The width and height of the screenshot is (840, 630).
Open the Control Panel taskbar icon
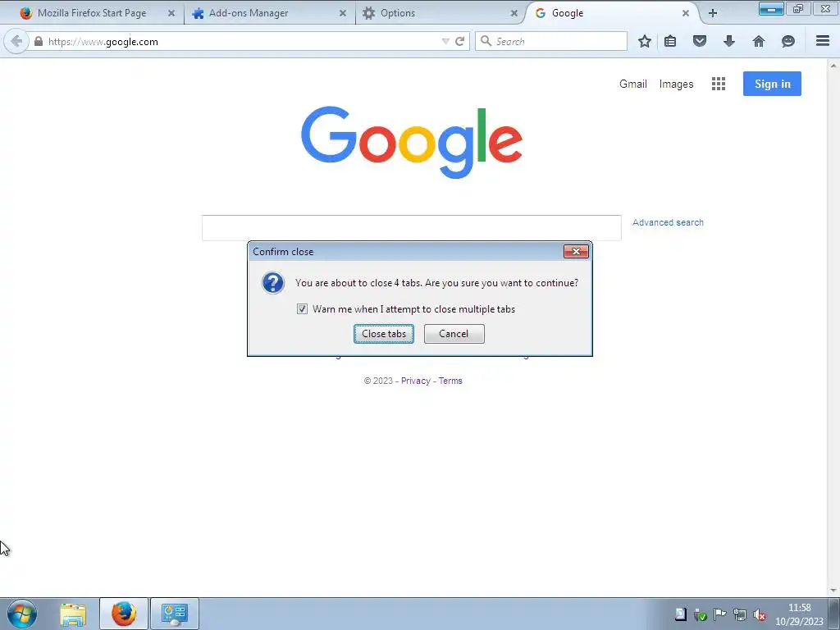tap(175, 614)
